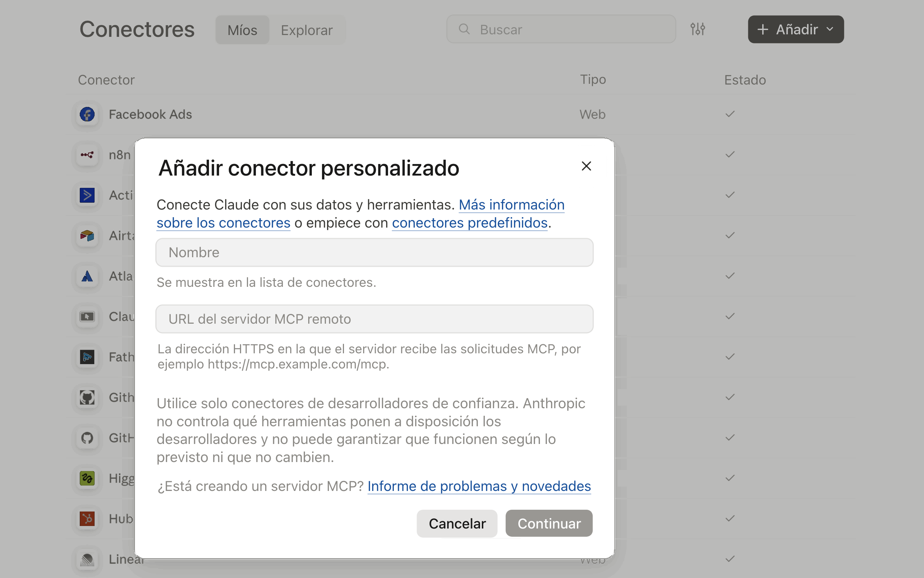Switch to the Míos tab
This screenshot has height=578, width=924.
click(242, 30)
